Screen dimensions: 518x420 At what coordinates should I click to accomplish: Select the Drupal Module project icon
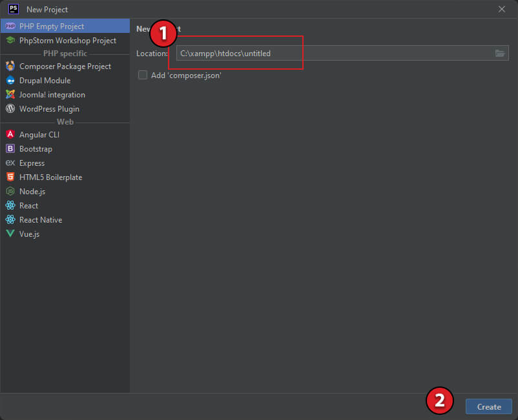tap(10, 81)
